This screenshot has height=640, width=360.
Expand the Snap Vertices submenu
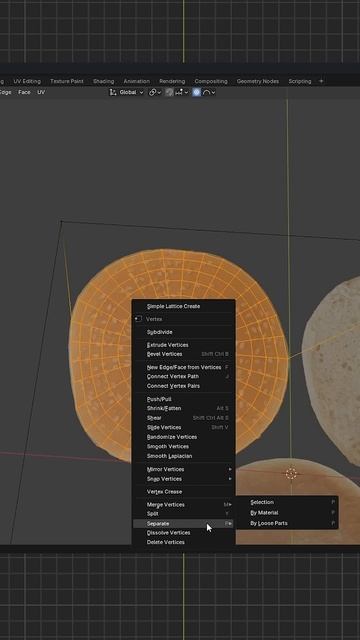tap(183, 479)
